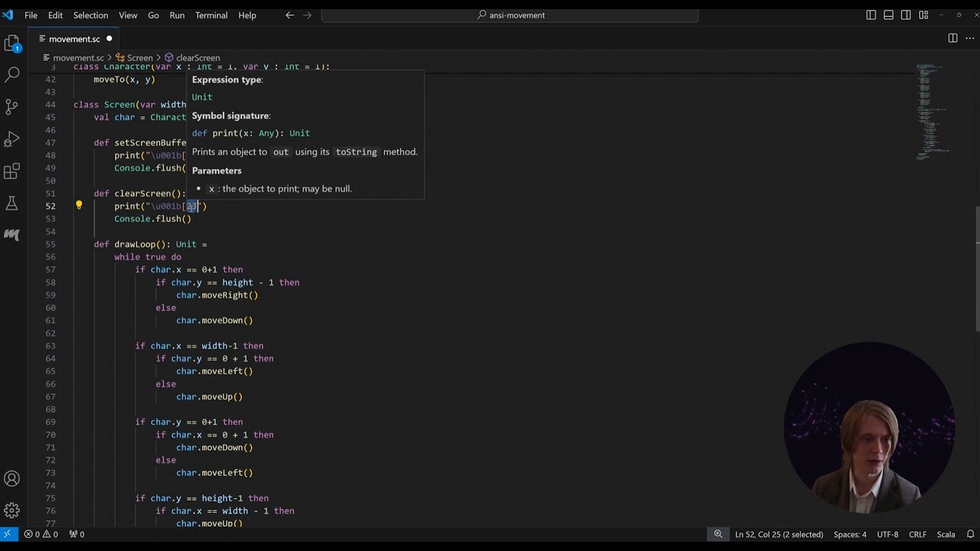Click the Ln 52, Col 25 status
This screenshot has width=980, height=551.
pyautogui.click(x=779, y=534)
